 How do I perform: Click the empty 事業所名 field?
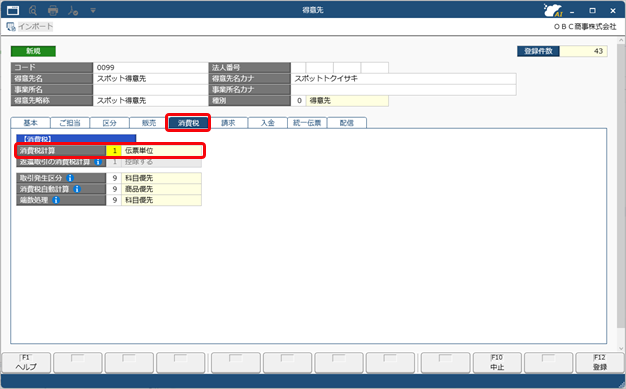tap(150, 89)
